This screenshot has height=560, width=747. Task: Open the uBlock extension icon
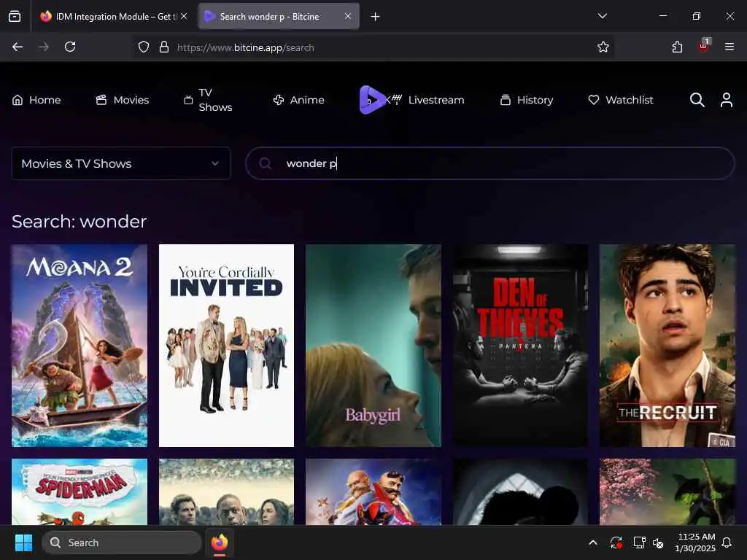(x=703, y=46)
